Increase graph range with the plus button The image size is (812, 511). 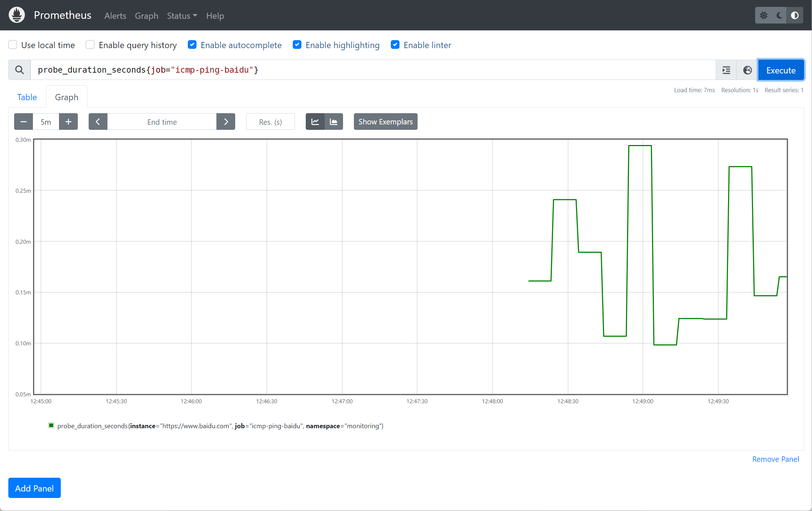pyautogui.click(x=68, y=122)
